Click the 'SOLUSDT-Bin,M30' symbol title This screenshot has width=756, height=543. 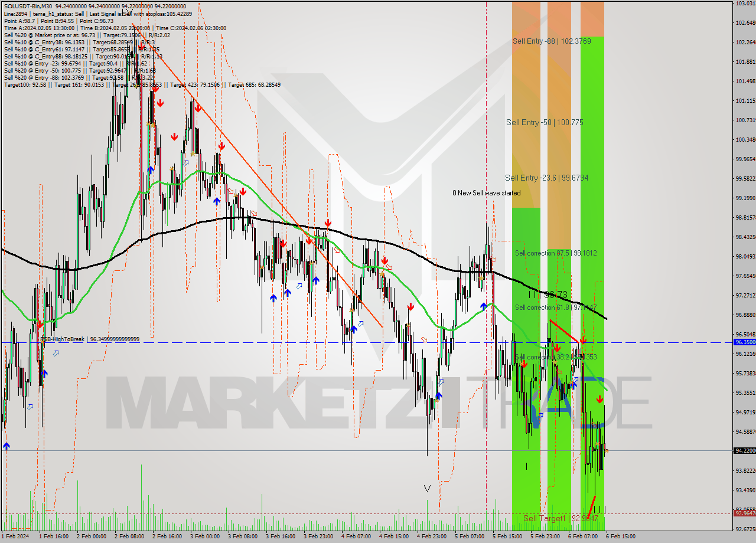(x=28, y=6)
